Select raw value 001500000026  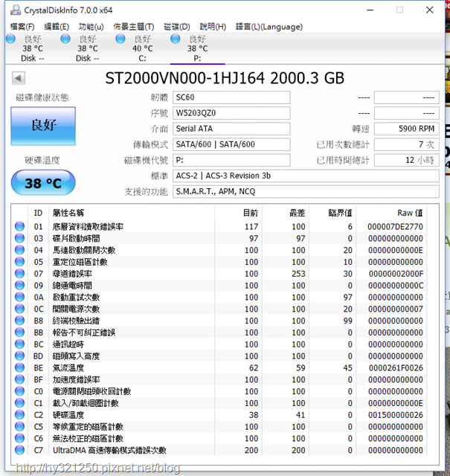(x=396, y=415)
